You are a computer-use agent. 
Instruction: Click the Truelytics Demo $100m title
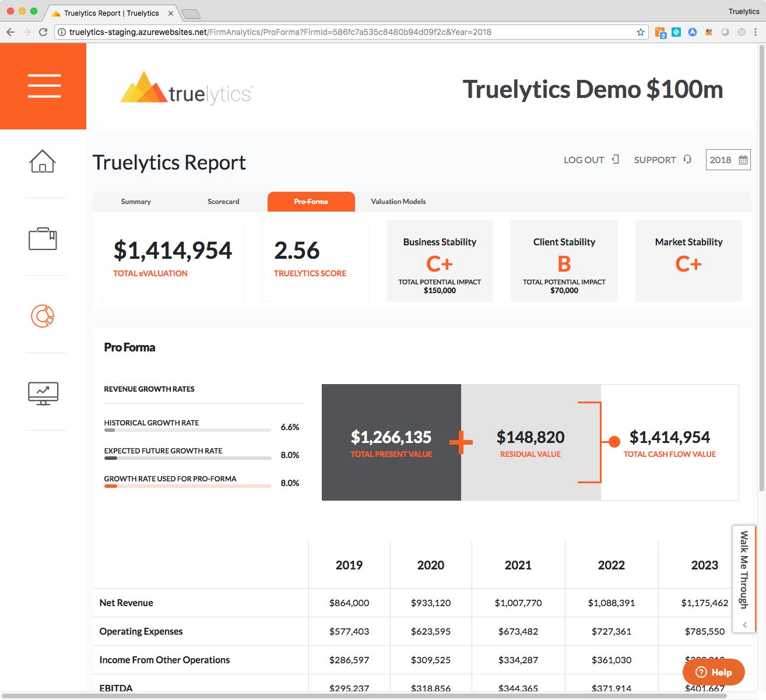click(x=593, y=89)
